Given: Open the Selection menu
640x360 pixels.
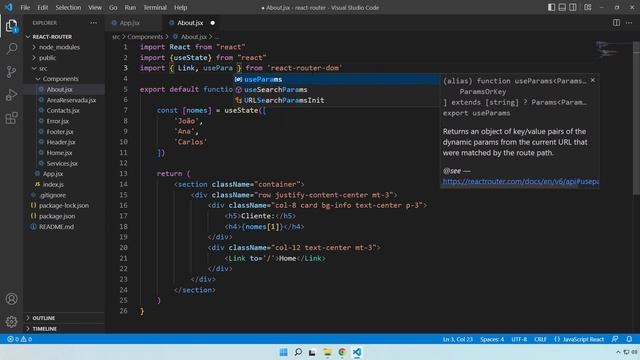Looking at the screenshot, I should [68, 7].
